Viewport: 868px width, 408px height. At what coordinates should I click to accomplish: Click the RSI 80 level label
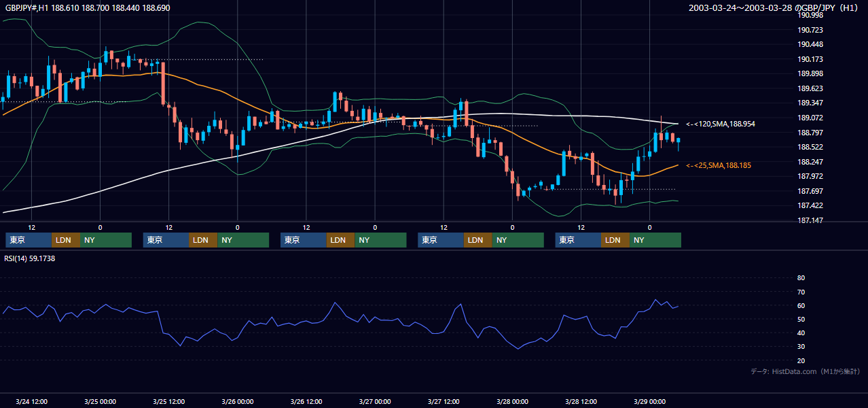[x=801, y=278]
